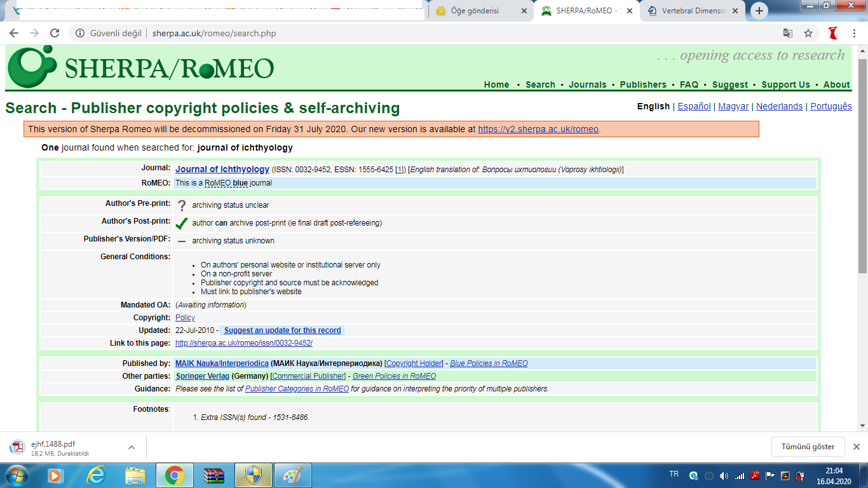This screenshot has width=868, height=488.
Task: Open the copyright Policy link
Action: [185, 318]
